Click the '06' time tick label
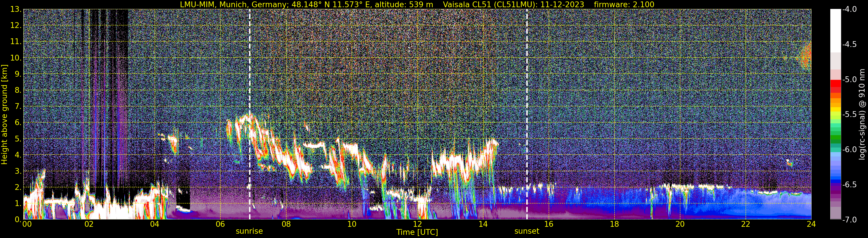This screenshot has height=238, width=868. click(220, 224)
